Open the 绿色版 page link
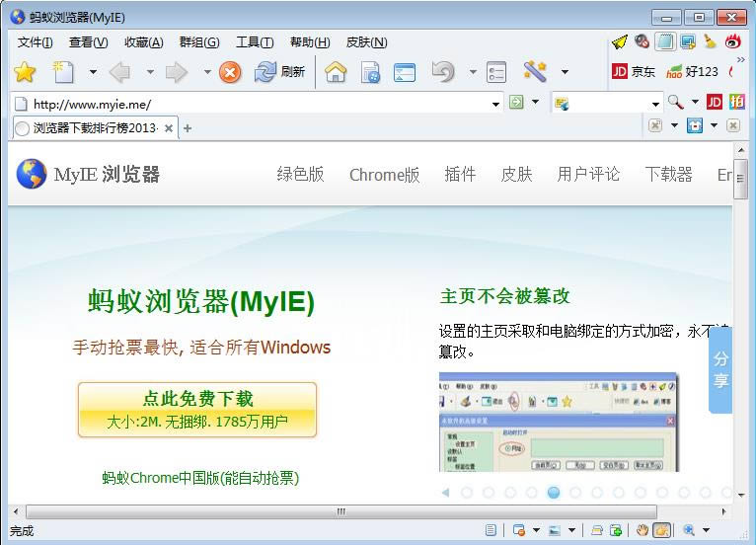The width and height of the screenshot is (756, 545). [x=300, y=174]
